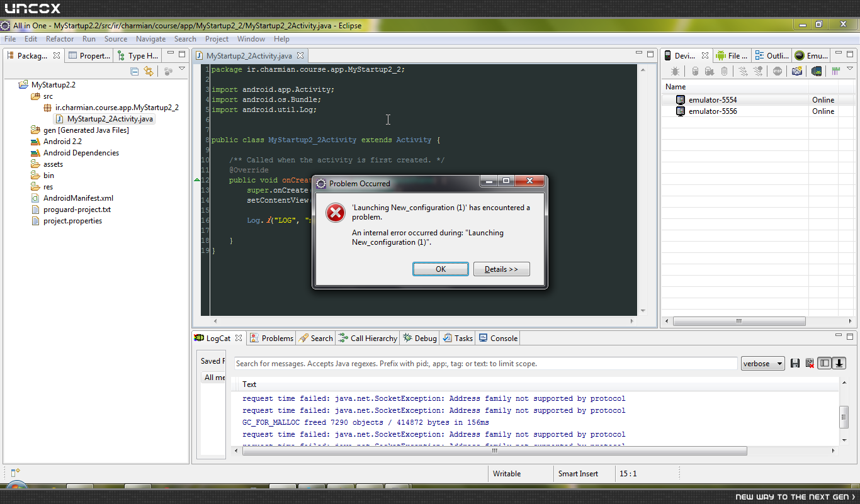Open the Window menu

(251, 38)
